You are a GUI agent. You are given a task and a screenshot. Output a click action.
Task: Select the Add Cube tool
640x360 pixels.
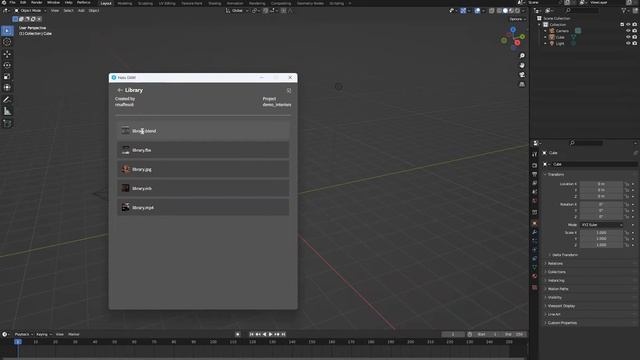pos(7,123)
